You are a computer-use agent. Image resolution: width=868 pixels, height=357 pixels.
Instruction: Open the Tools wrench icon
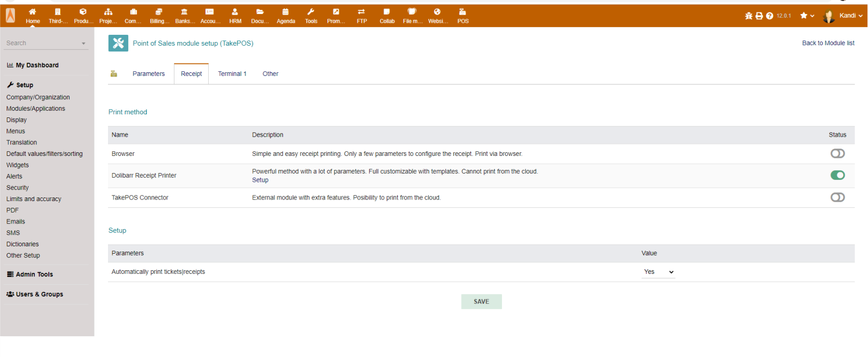311,11
